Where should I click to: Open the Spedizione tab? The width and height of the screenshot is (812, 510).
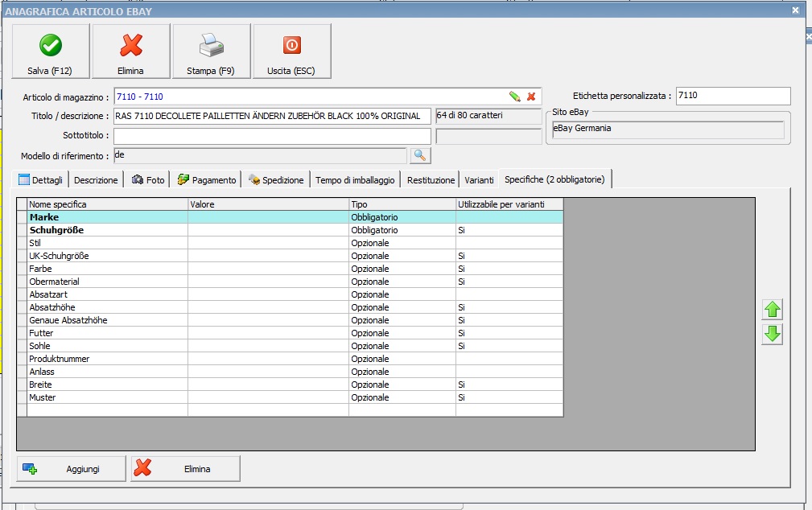point(276,180)
